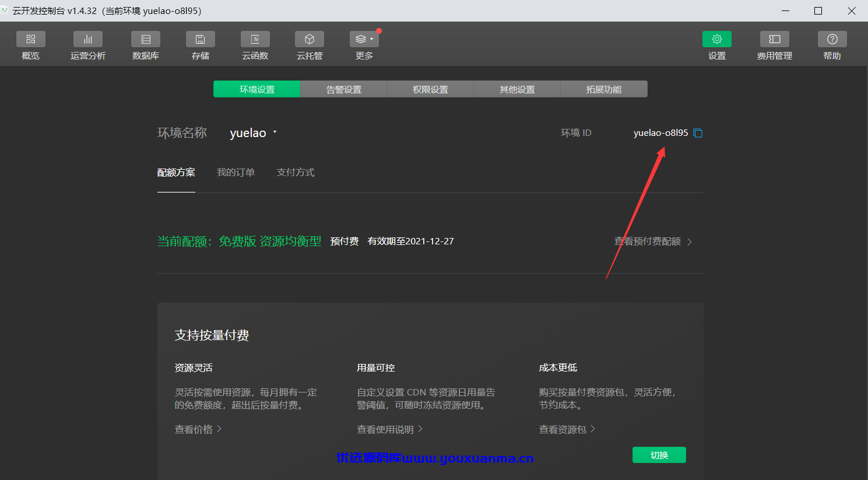Open the 数据库 database icon

[x=146, y=39]
